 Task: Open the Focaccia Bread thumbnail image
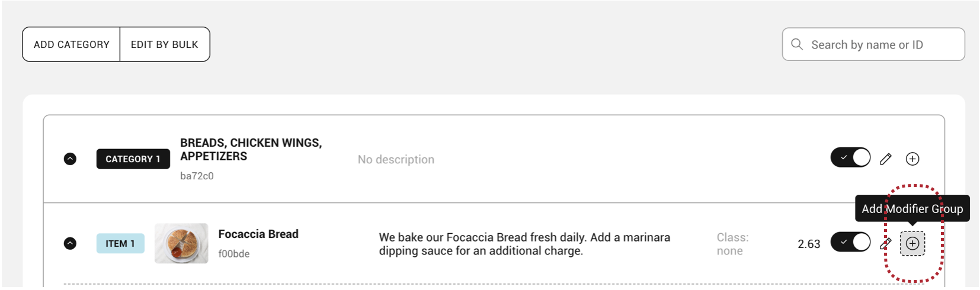click(x=181, y=243)
